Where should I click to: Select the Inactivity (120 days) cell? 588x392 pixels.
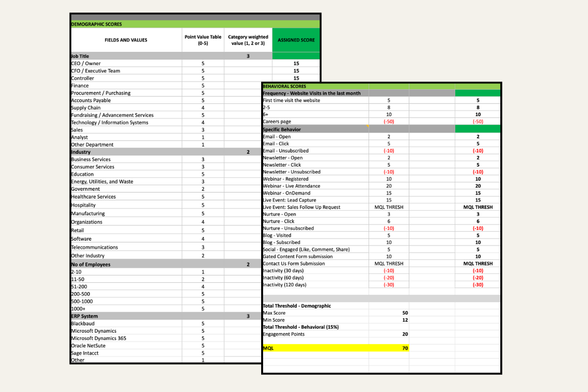[285, 285]
